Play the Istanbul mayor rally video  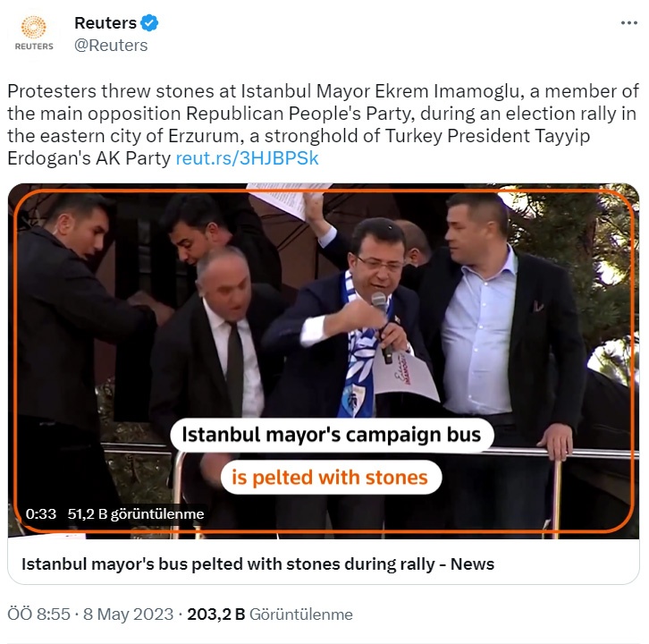point(324,358)
